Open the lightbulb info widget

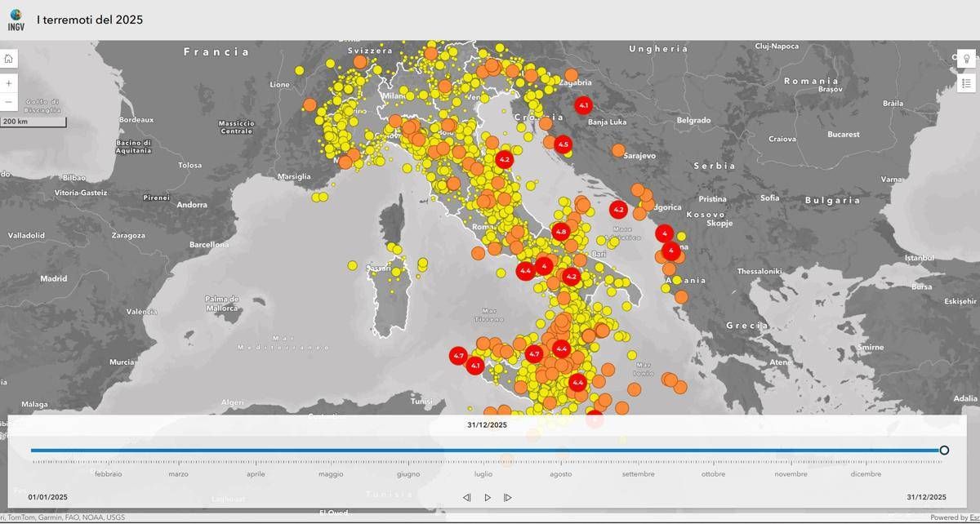click(966, 59)
